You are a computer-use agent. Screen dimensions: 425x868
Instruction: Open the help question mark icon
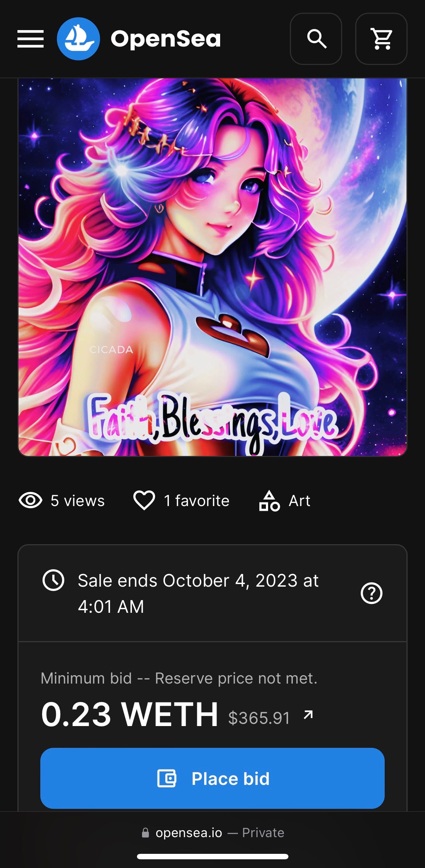click(x=372, y=593)
